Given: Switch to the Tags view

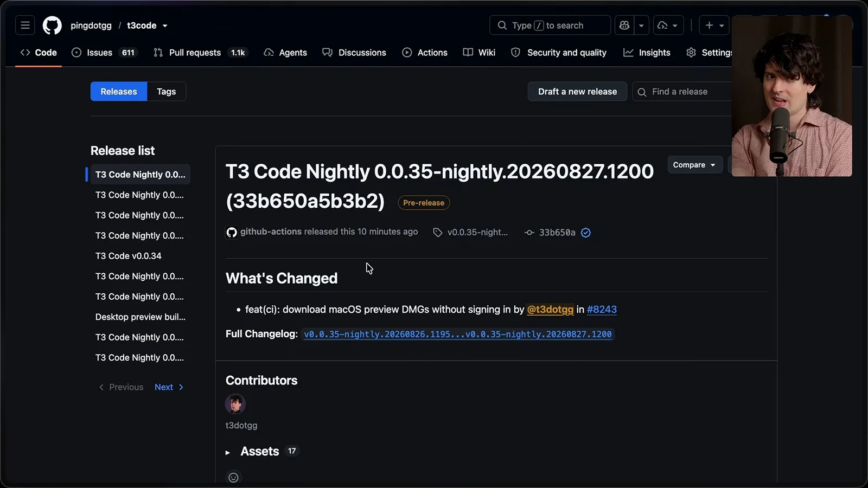Looking at the screenshot, I should tap(166, 92).
